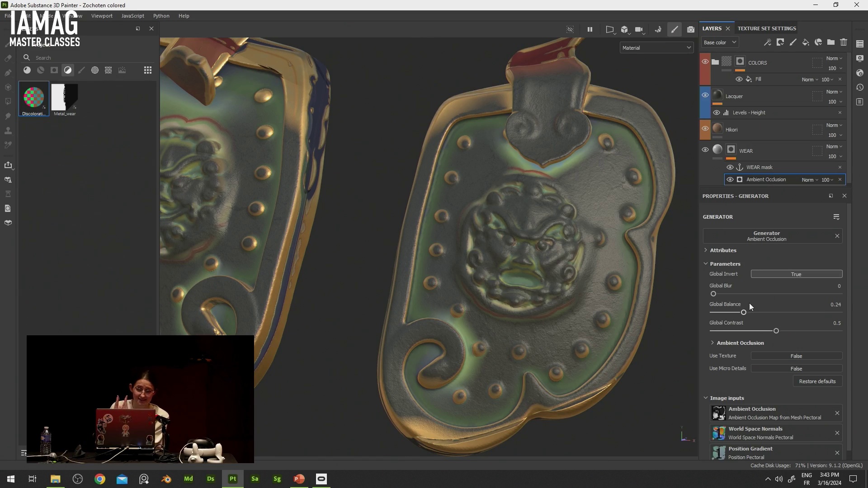Open Shader Settings in the right sidebar
The height and width of the screenshot is (488, 868).
[x=860, y=73]
